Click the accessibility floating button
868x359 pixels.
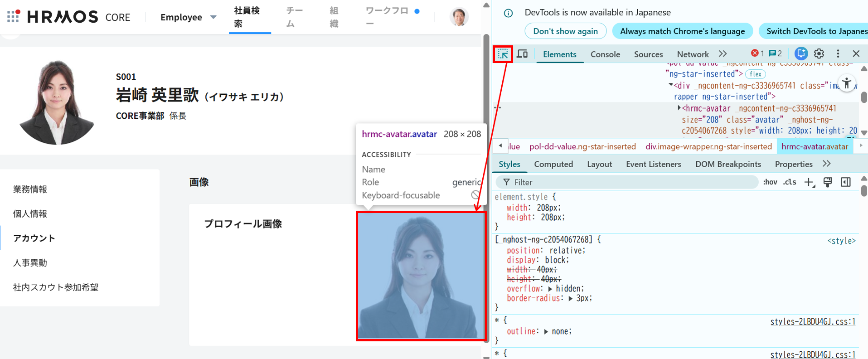[x=846, y=83]
